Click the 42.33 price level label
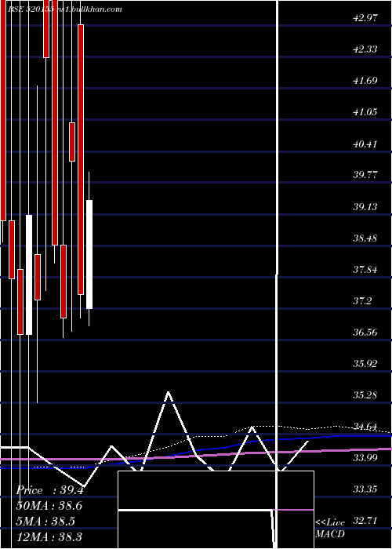Viewport: 392px width, 549px height. click(366, 49)
